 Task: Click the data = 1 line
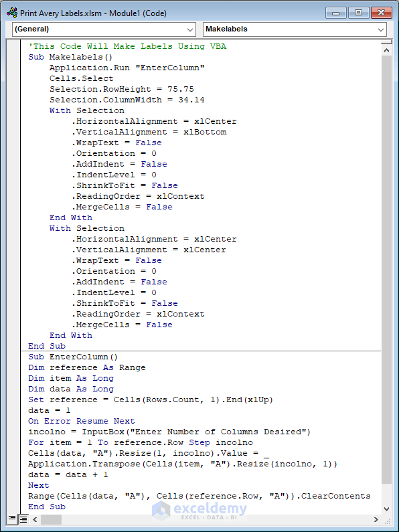click(49, 410)
